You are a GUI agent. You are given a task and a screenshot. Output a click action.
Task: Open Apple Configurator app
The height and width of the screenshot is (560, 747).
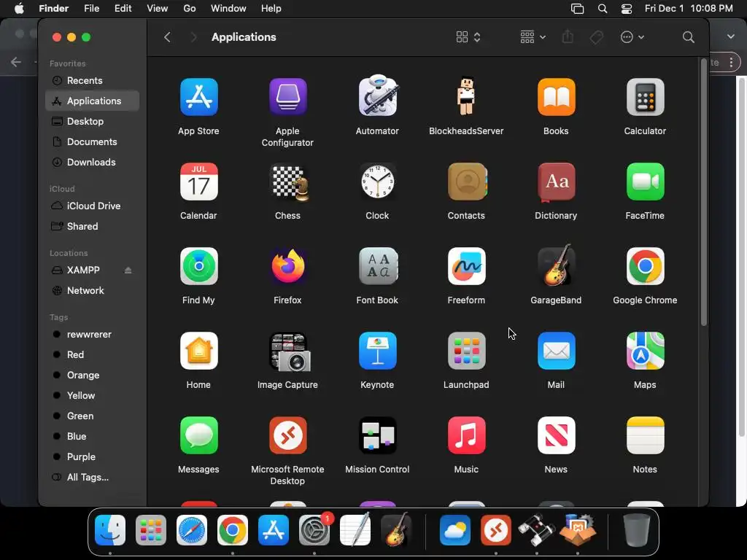(287, 97)
